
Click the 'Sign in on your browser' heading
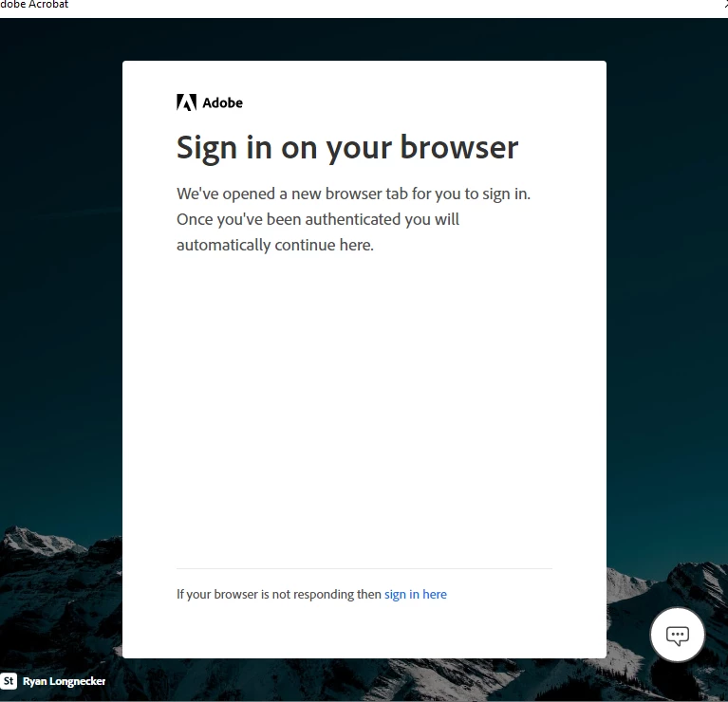tap(347, 148)
